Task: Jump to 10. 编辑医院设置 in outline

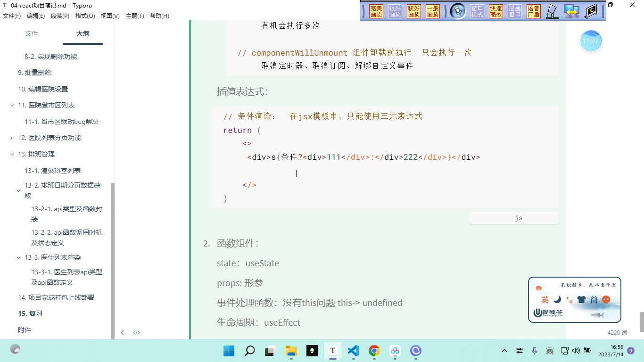Action: [43, 89]
